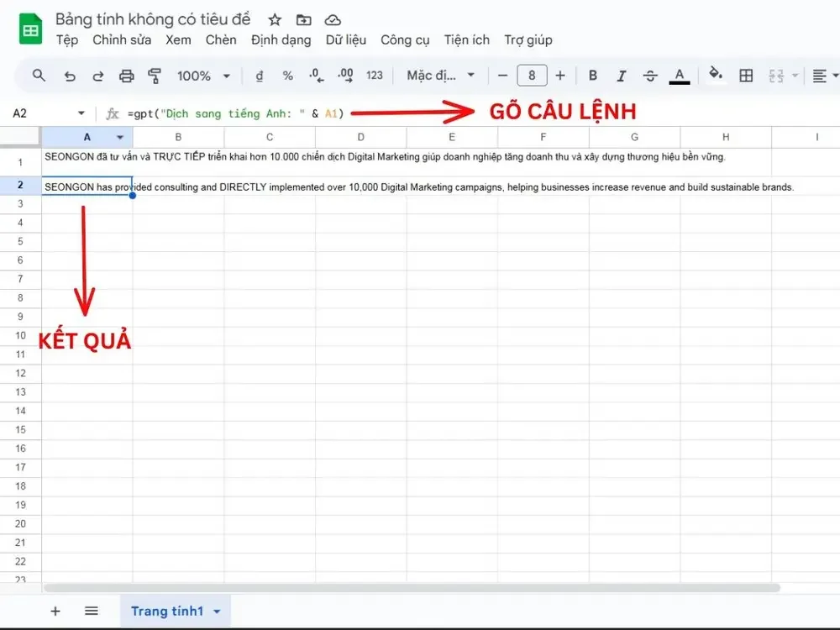Select column B header

click(x=178, y=137)
